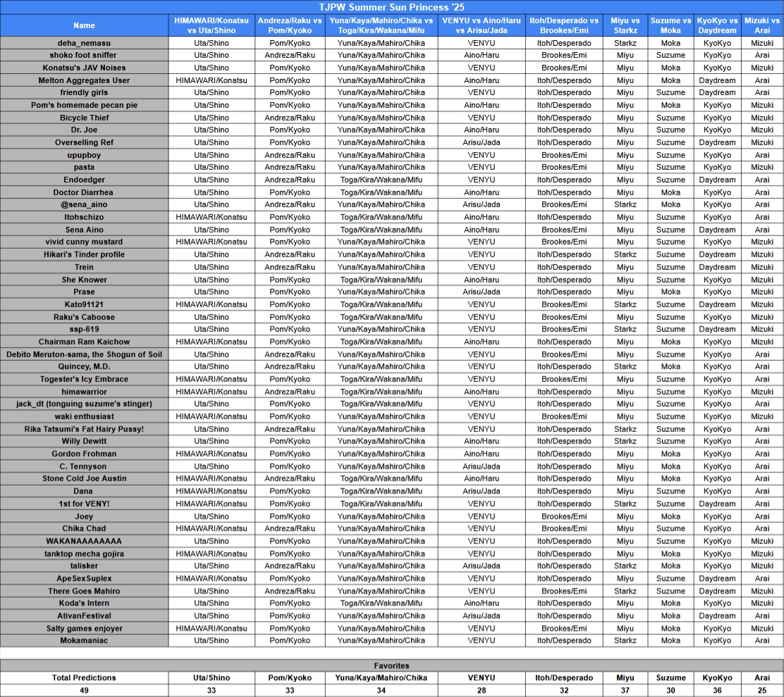The height and width of the screenshot is (697, 784).
Task: Click the 'Total Predictions' label
Action: coord(84,677)
